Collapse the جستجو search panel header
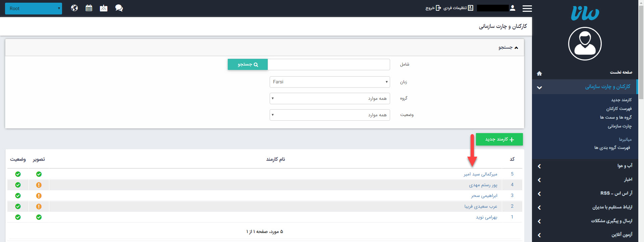The image size is (644, 242). coord(508,47)
